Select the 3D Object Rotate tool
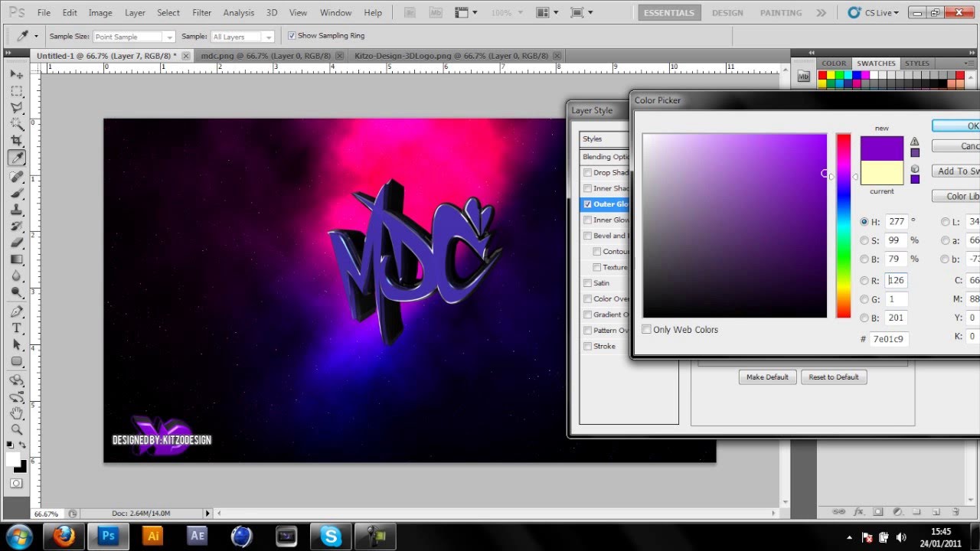 17,380
